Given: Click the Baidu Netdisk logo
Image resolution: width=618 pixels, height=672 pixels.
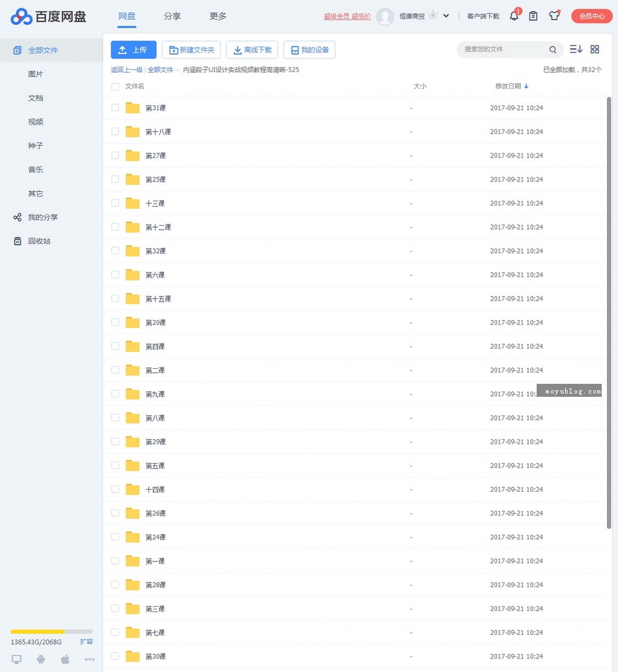Looking at the screenshot, I should click(48, 16).
